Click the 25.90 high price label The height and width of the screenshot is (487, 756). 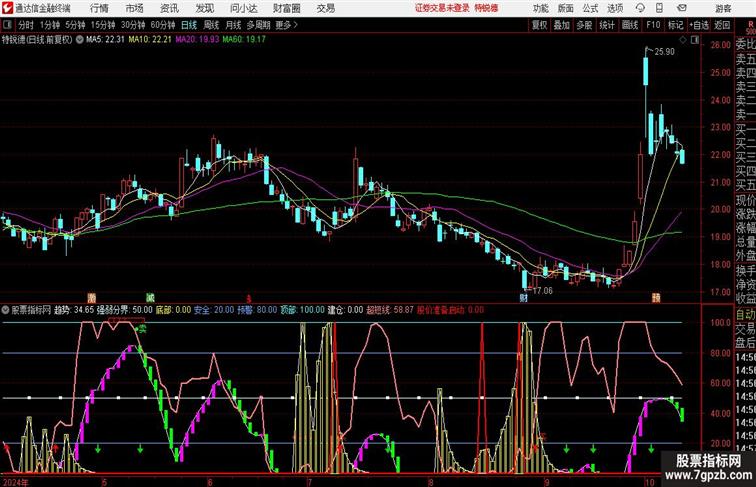coord(664,52)
